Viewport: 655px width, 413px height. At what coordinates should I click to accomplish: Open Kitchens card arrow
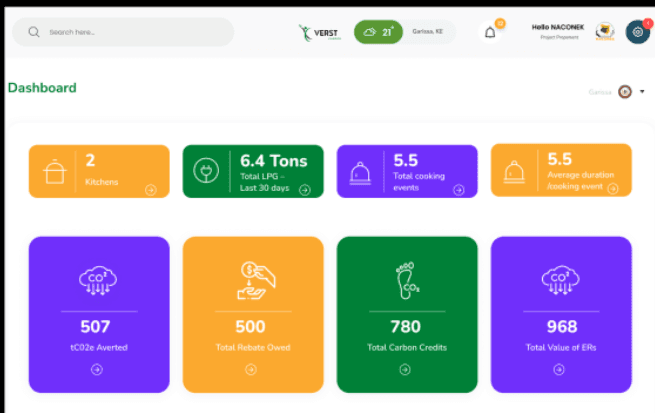point(150,189)
